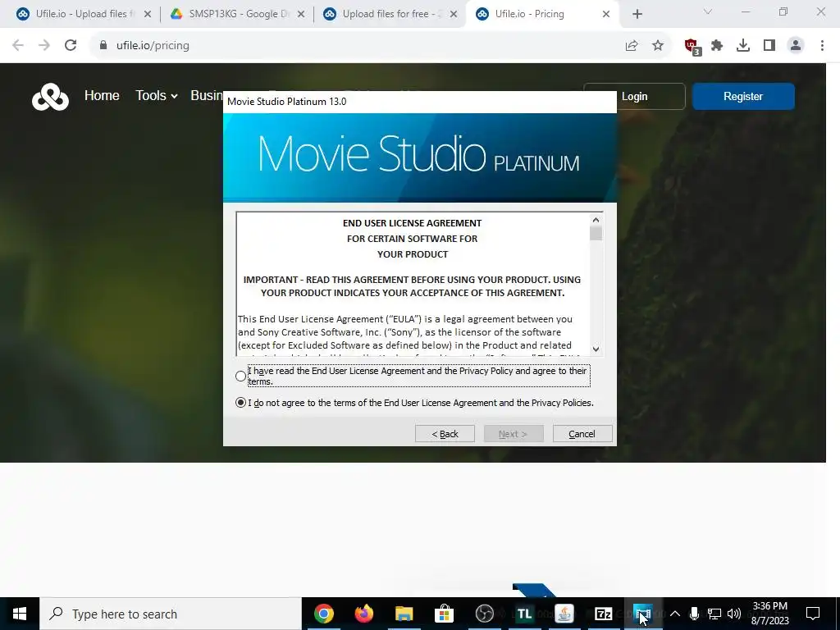Close the 'Upload files for free' tab

click(x=454, y=15)
